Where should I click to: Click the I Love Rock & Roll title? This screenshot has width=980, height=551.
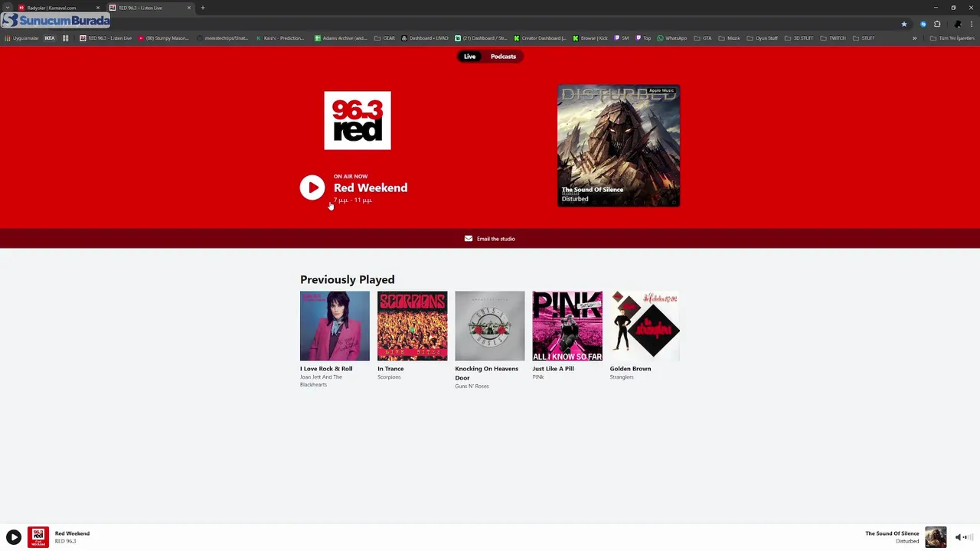click(326, 369)
